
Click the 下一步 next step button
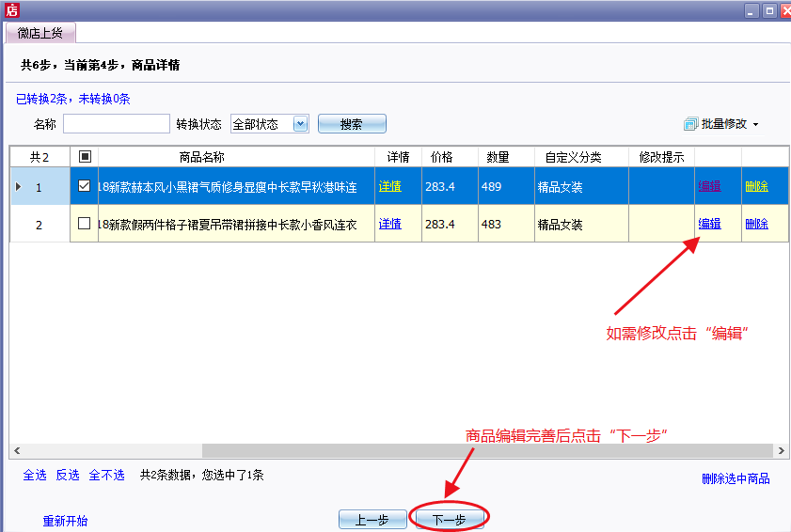coord(451,520)
